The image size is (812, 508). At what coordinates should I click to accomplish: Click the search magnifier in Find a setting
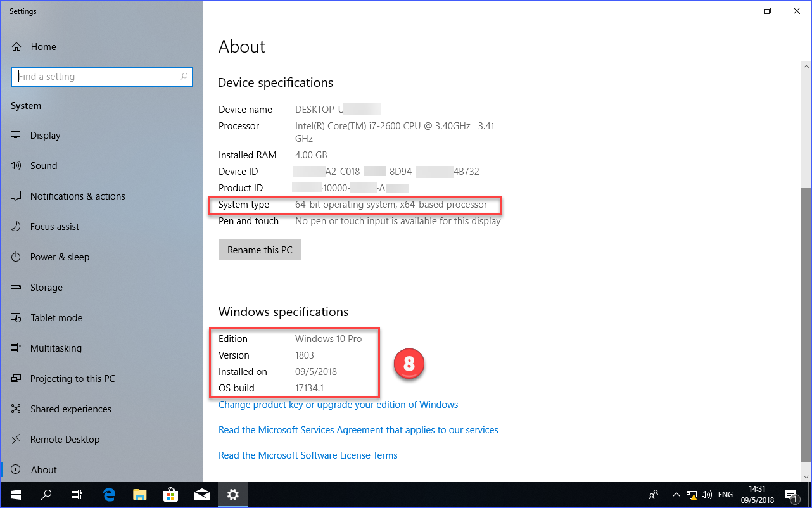(x=184, y=77)
